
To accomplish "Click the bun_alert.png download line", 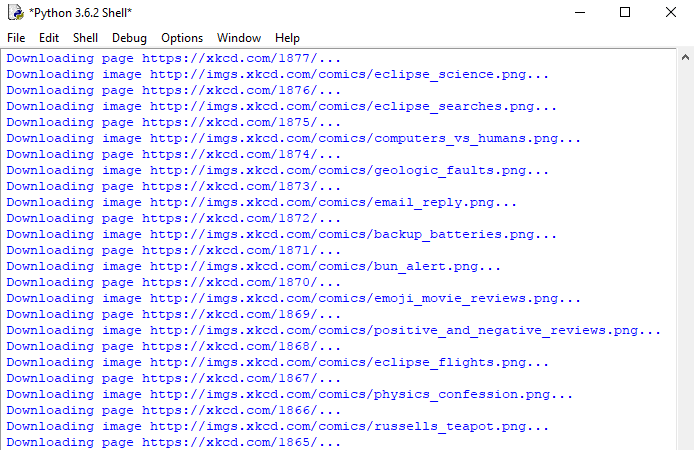I will coord(254,266).
